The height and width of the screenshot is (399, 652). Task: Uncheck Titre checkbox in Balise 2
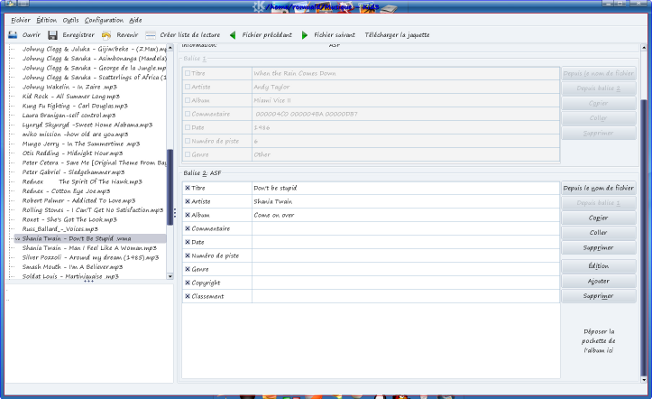(188, 188)
